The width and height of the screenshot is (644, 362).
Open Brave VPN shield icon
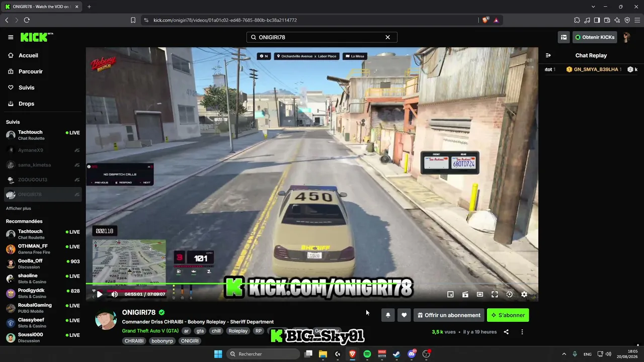coord(627,20)
